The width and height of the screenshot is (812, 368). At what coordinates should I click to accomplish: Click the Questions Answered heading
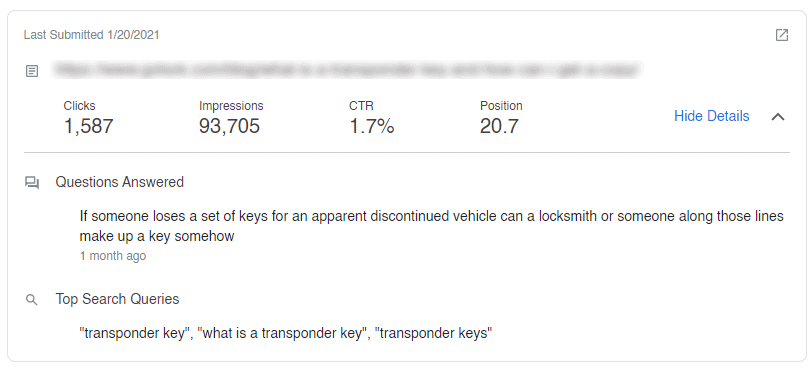pyautogui.click(x=120, y=182)
